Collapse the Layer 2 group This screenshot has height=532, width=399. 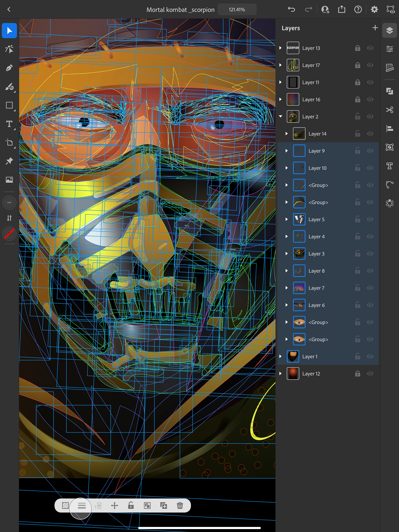coord(280,116)
